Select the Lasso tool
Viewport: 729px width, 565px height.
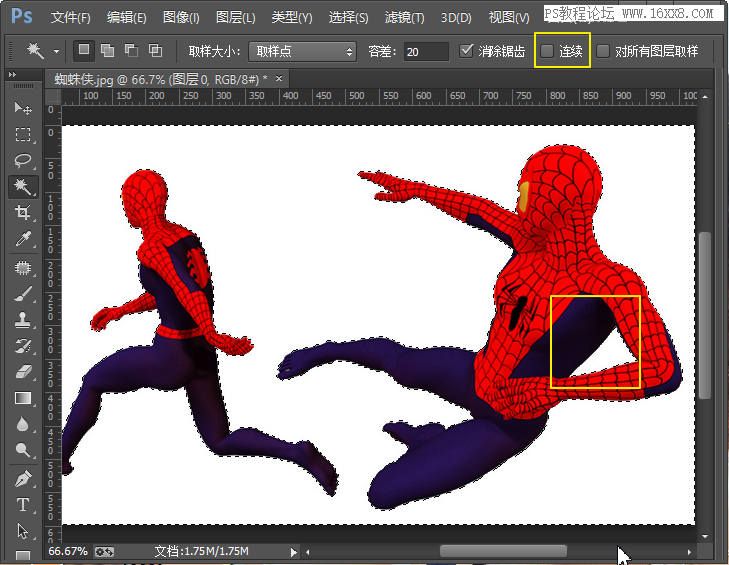click(22, 160)
